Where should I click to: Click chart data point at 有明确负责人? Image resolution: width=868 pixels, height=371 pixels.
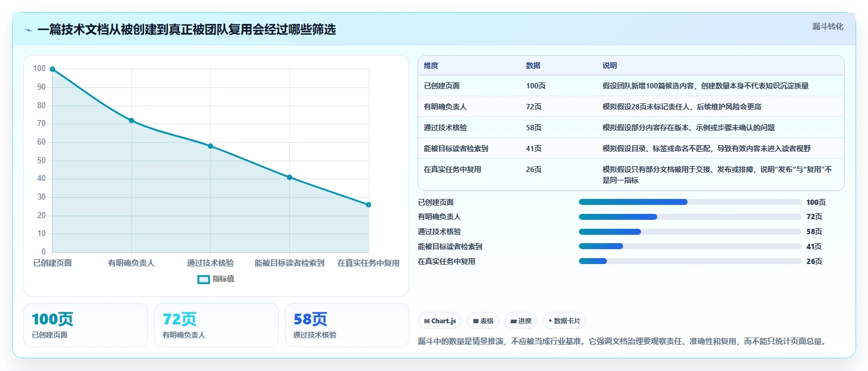(131, 121)
